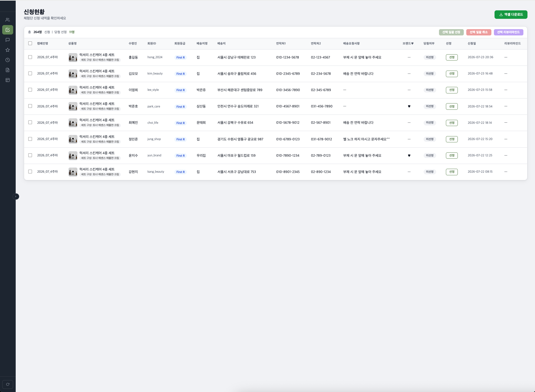Check the row checkbox for 정민준
535x392 pixels.
click(x=30, y=139)
